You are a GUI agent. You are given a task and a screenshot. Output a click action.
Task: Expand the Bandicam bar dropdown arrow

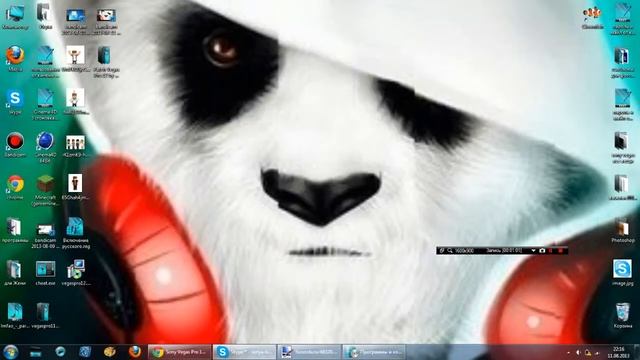pyautogui.click(x=533, y=251)
